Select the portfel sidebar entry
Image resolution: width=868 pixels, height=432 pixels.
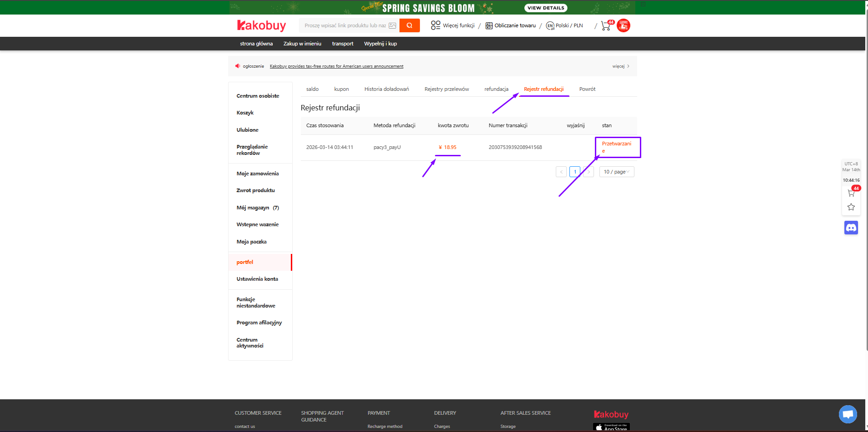(x=245, y=262)
